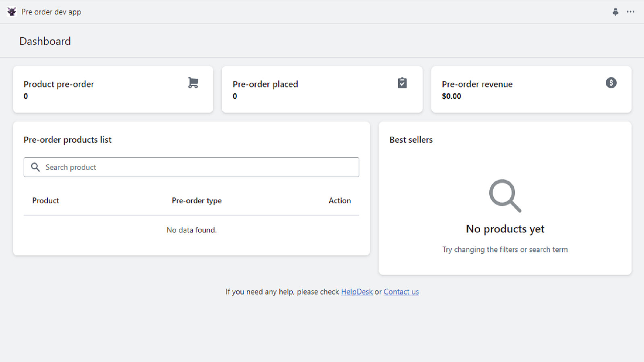Open the HelpDesk link
The image size is (644, 362).
coord(357,292)
